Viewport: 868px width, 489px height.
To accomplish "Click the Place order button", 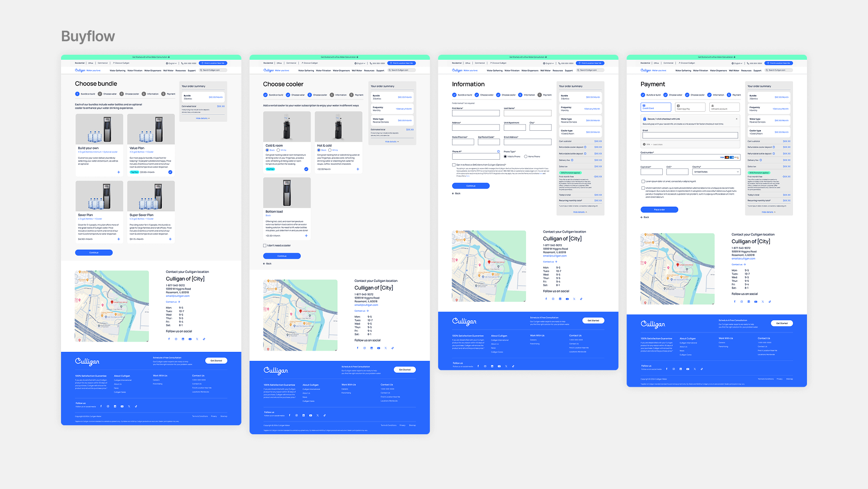I will [659, 209].
